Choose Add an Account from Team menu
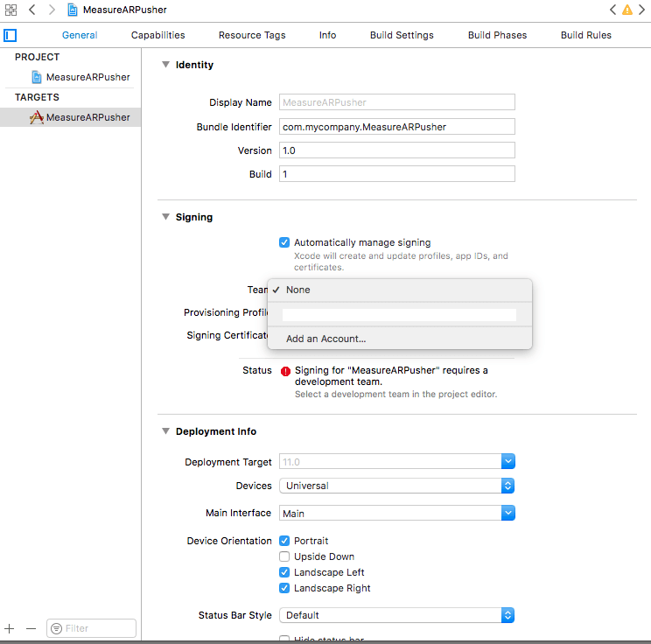The height and width of the screenshot is (644, 651). point(325,339)
